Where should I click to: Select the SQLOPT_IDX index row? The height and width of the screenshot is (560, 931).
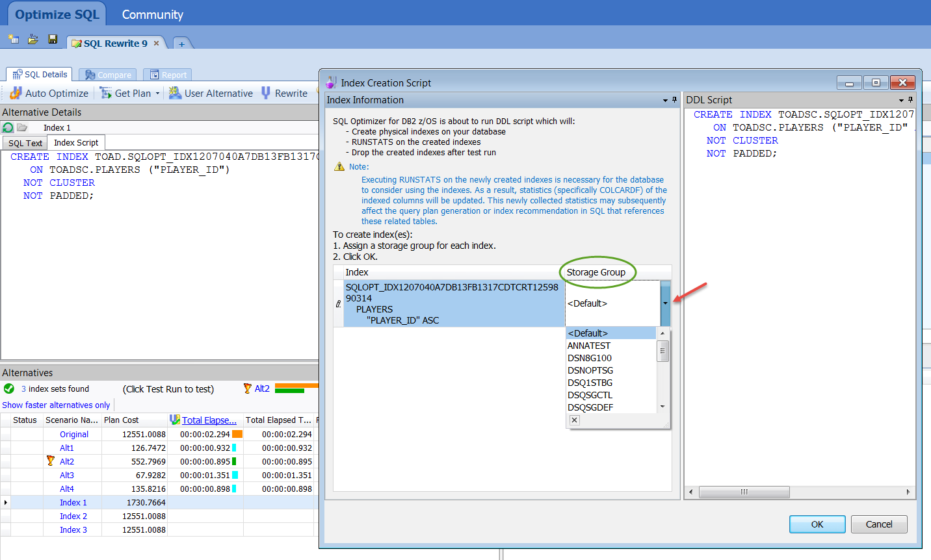click(453, 303)
